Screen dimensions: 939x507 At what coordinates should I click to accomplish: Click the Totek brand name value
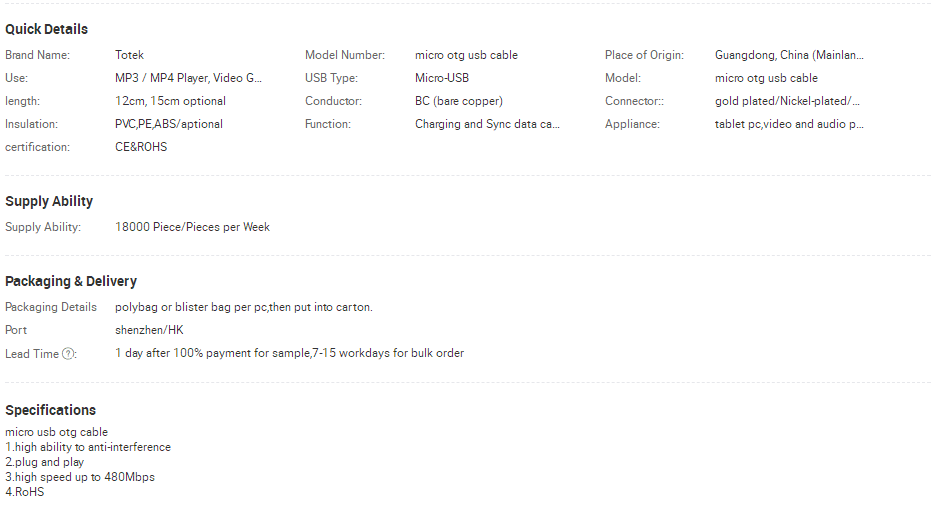pos(129,55)
